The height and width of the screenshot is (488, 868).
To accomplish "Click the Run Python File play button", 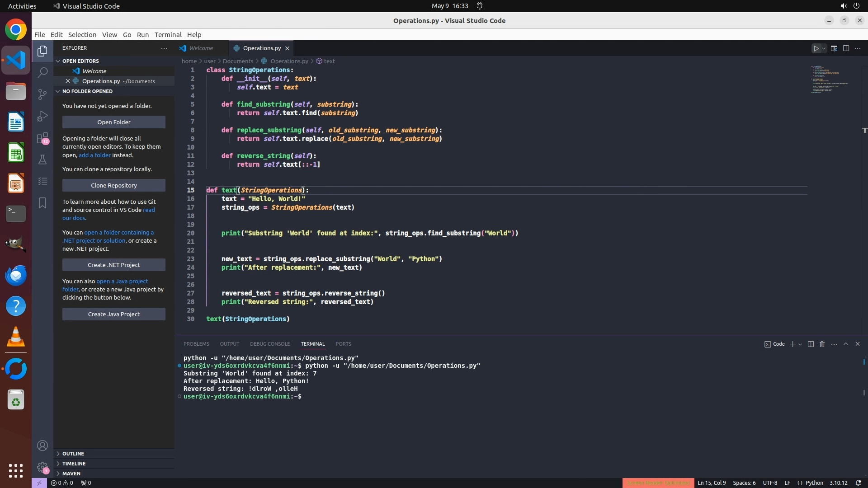I will tap(816, 48).
